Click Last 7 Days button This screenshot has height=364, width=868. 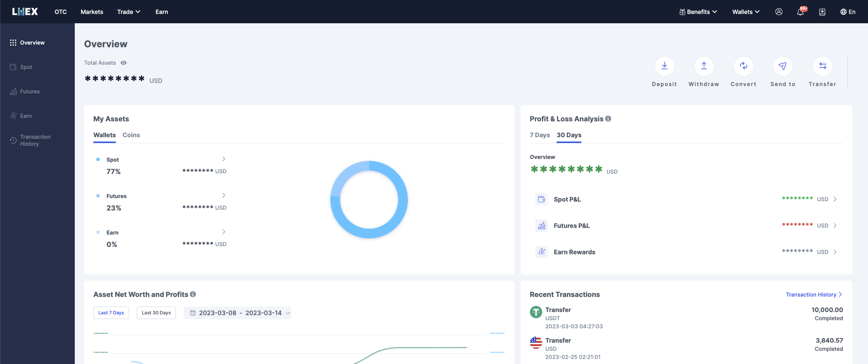point(111,313)
